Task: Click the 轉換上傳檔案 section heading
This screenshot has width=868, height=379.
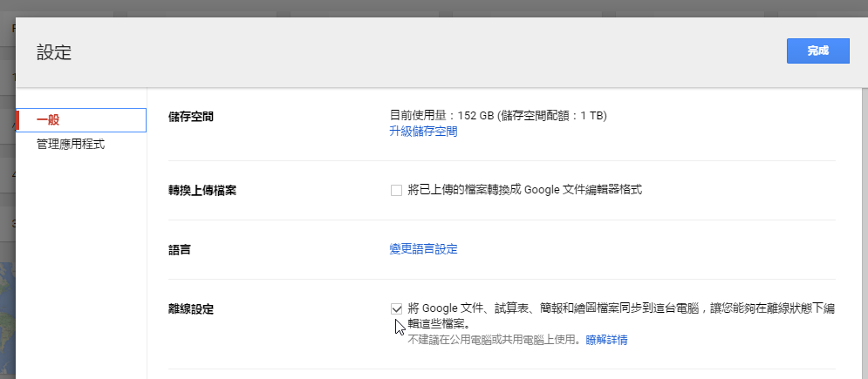Action: point(202,190)
